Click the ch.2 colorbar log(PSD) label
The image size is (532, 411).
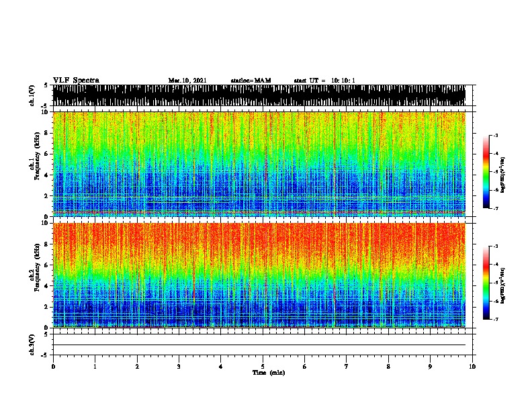point(503,285)
